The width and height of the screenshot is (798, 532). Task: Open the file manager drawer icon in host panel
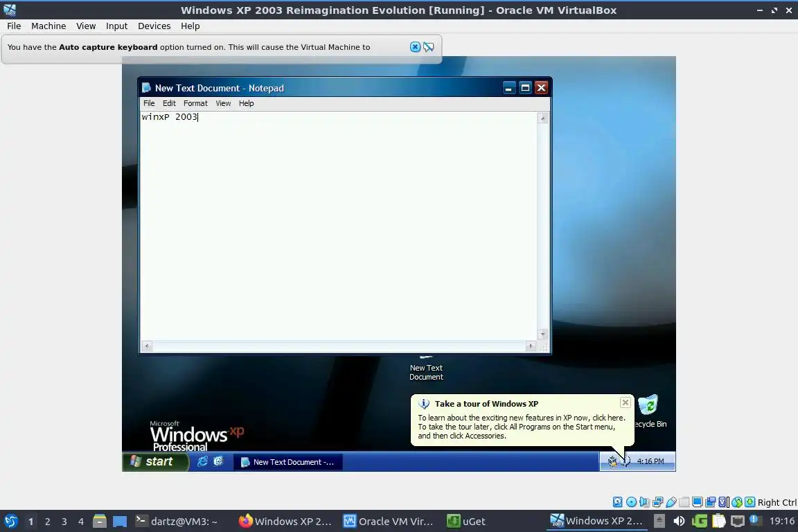tap(100, 521)
